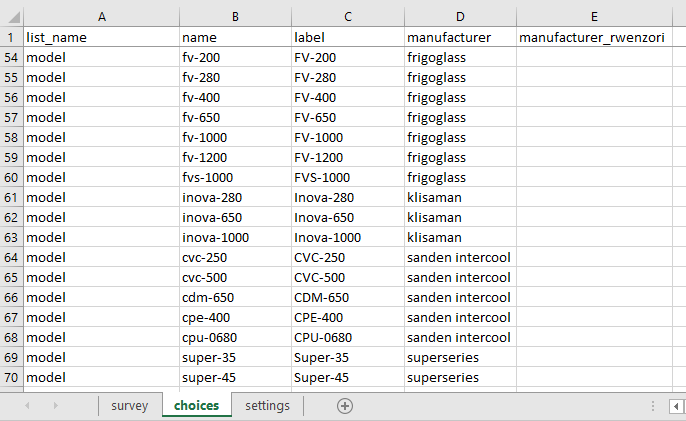Select column D header
Viewport: 686px width, 421px height.
click(x=460, y=16)
